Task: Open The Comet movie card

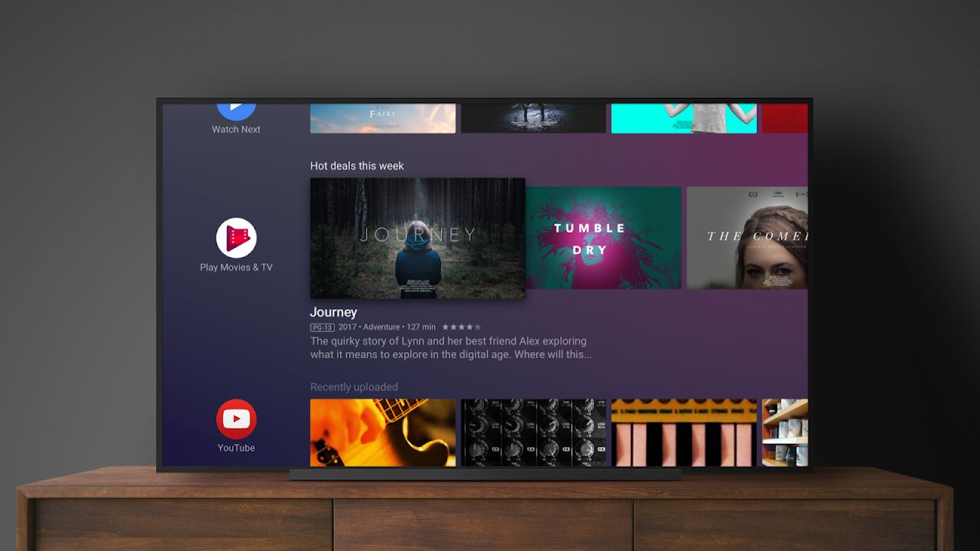Action: point(747,238)
